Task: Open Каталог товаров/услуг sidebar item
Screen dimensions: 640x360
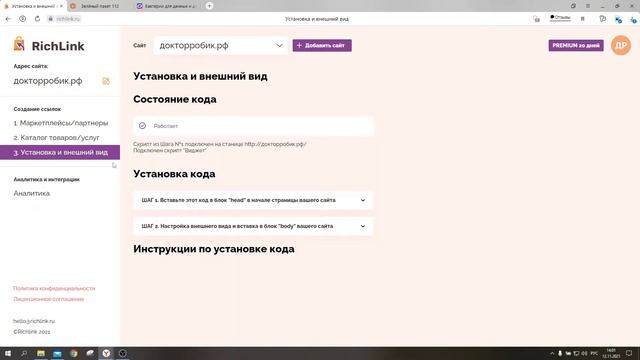Action: (56, 138)
